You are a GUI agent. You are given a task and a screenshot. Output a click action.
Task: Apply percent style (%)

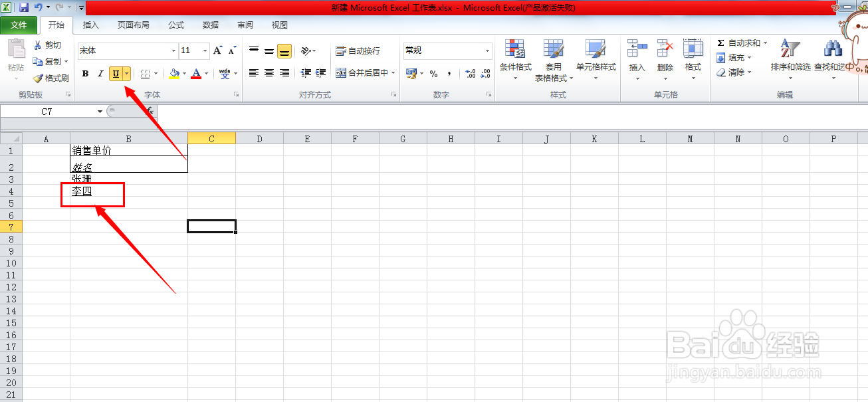[x=433, y=73]
